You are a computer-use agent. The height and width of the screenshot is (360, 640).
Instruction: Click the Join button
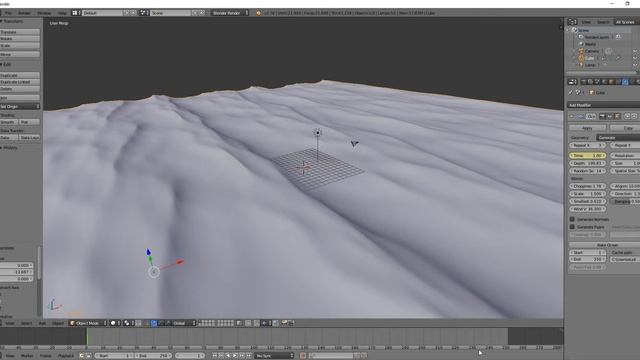point(20,98)
